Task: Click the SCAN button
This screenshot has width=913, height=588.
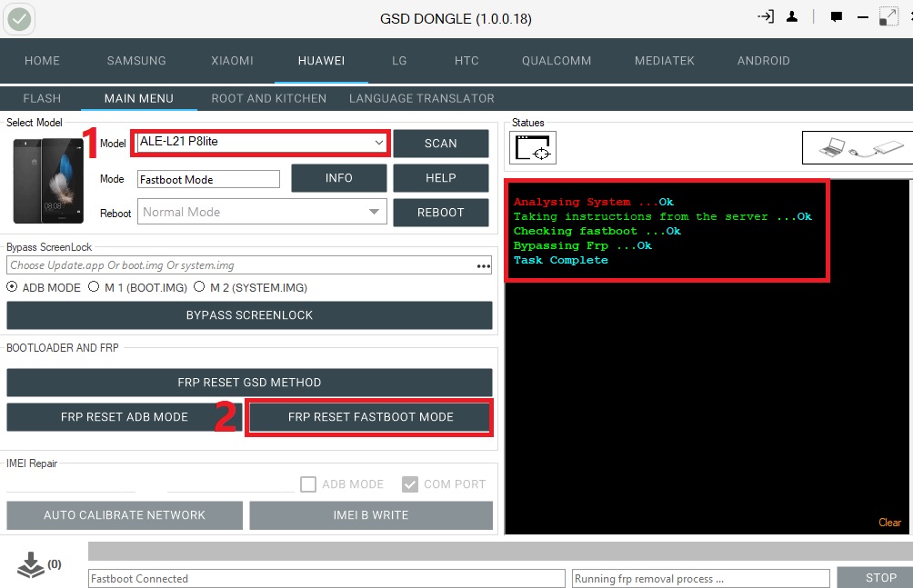Action: pyautogui.click(x=441, y=144)
